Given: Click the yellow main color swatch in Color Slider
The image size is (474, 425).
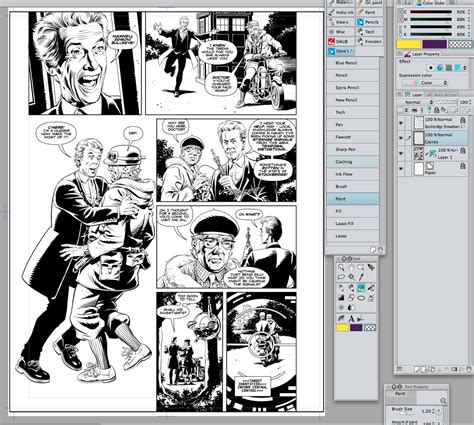Looking at the screenshot, I should pos(408,44).
